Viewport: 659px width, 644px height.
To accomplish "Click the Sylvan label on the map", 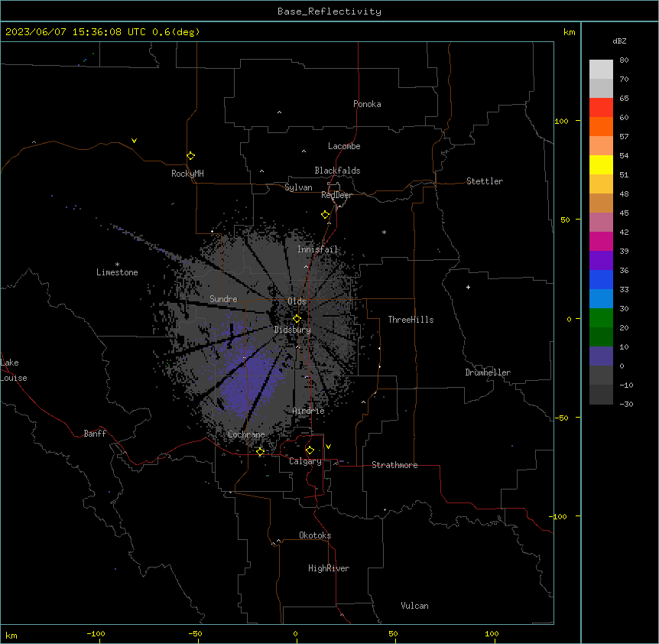I will pos(298,187).
